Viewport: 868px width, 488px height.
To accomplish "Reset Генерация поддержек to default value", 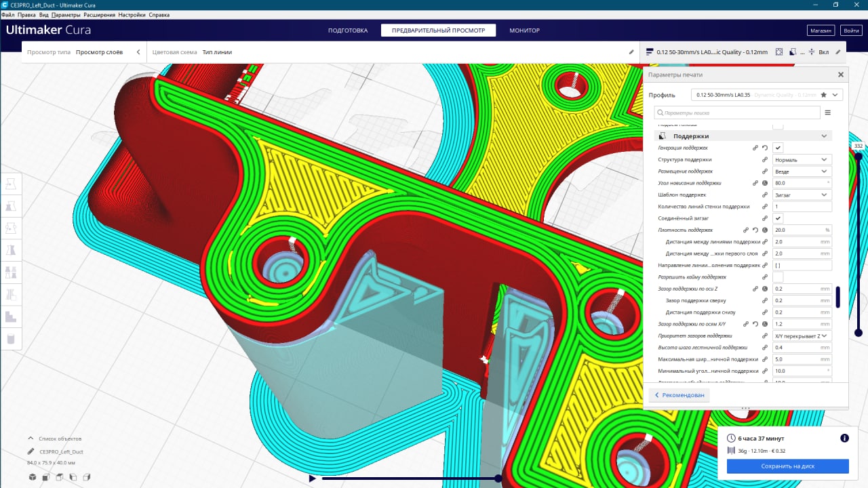I will click(764, 148).
